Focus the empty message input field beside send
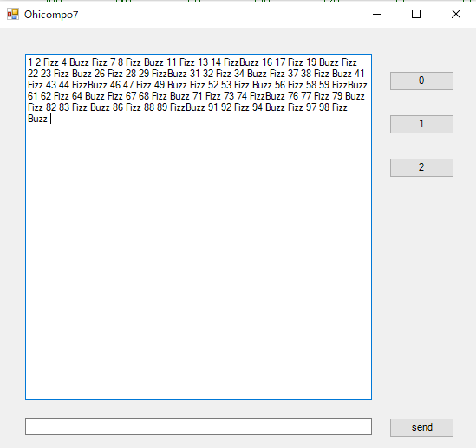476x448 pixels. [x=199, y=426]
